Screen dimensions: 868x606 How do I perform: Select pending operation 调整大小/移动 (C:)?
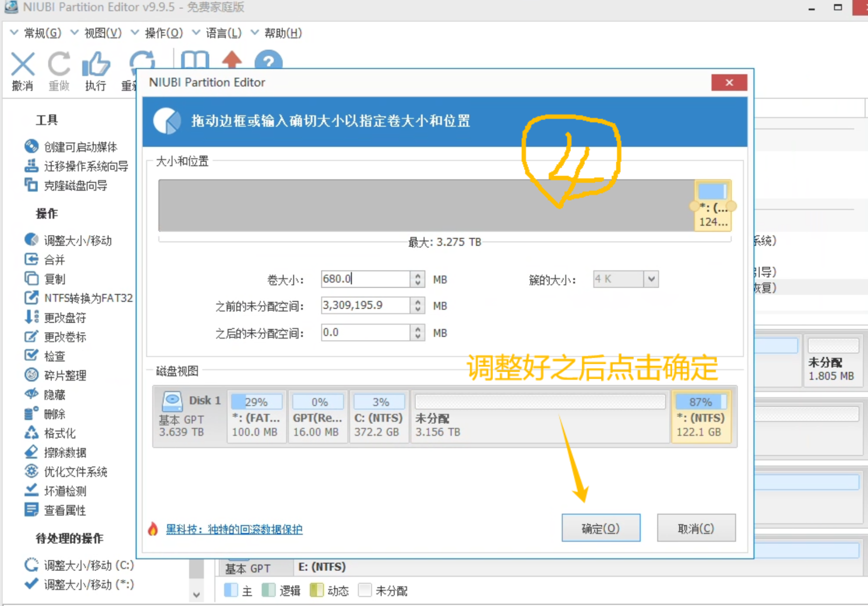(x=79, y=565)
